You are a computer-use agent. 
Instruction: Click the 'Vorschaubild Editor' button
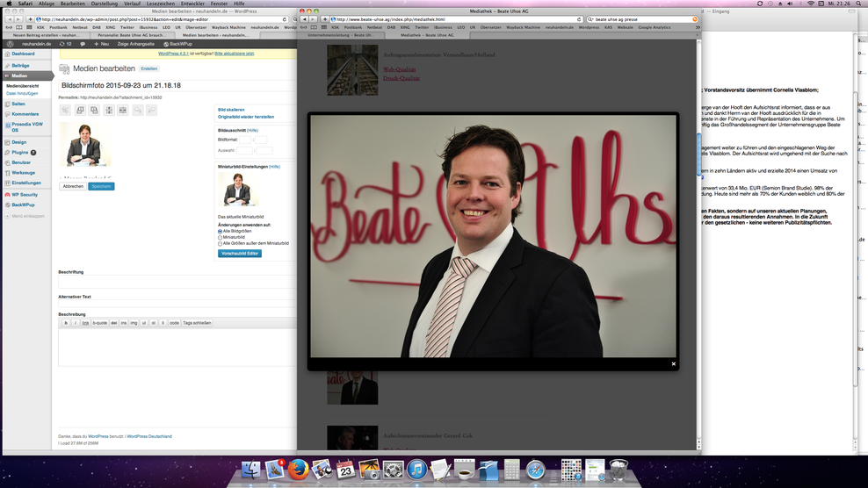[x=240, y=254]
